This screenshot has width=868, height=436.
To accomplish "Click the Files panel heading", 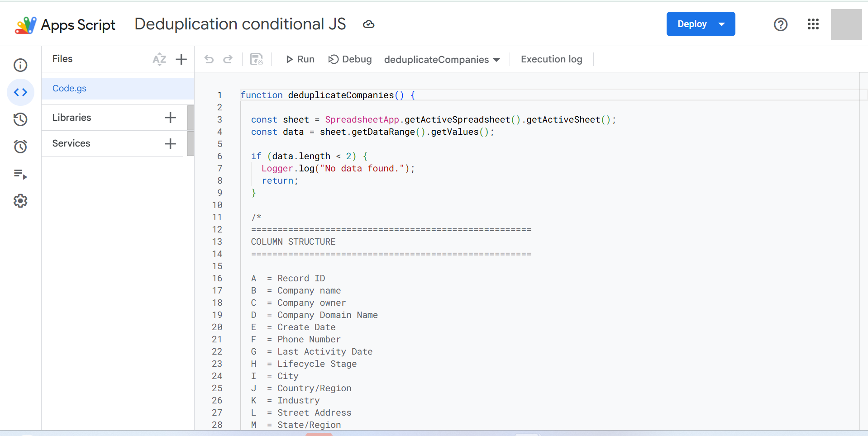I will point(62,59).
